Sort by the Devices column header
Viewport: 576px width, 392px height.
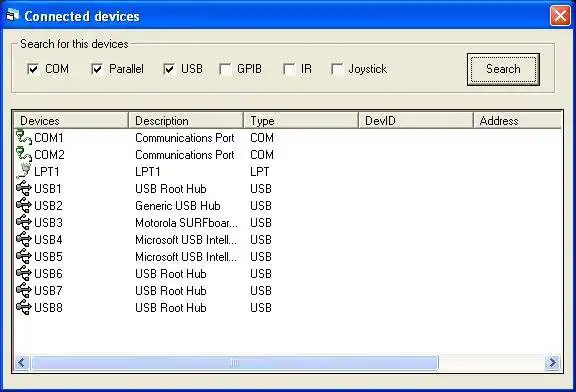point(71,121)
